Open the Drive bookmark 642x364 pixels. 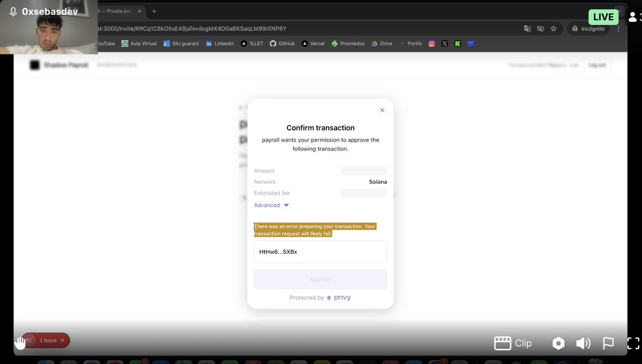pos(382,43)
